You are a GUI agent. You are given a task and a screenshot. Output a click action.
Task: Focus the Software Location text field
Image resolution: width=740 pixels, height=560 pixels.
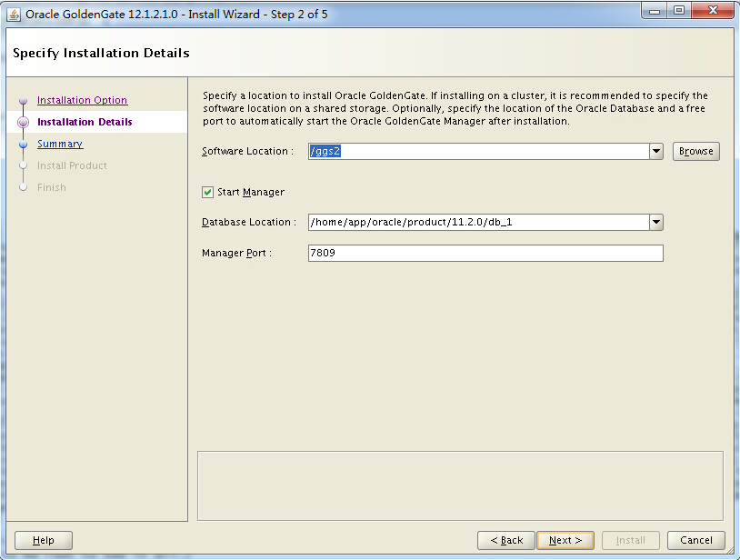click(478, 151)
